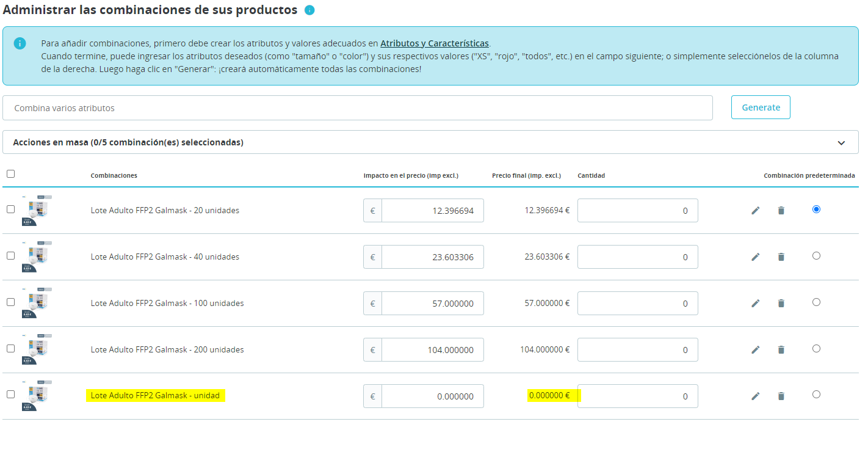868x452 pixels.
Task: Delete the 20 unidades combination with trash icon
Action: point(781,210)
